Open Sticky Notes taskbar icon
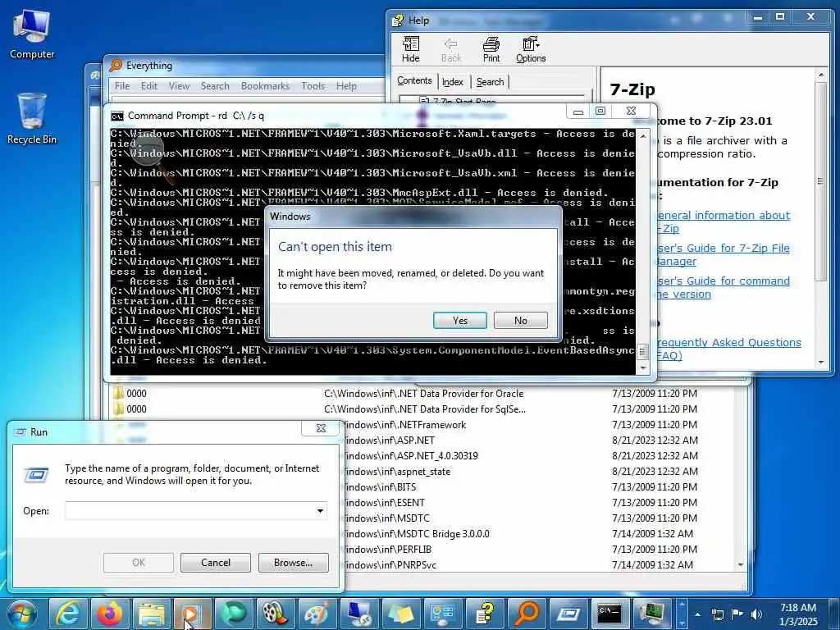 coord(401,614)
